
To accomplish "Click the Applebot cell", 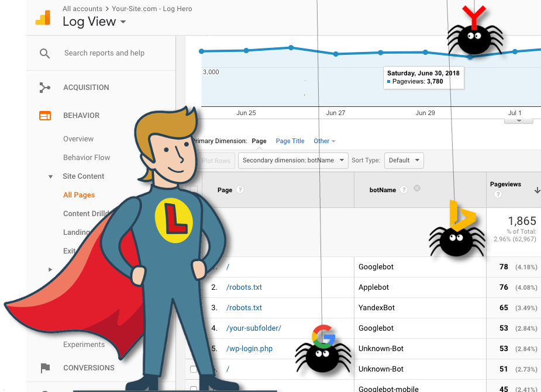I will click(374, 287).
